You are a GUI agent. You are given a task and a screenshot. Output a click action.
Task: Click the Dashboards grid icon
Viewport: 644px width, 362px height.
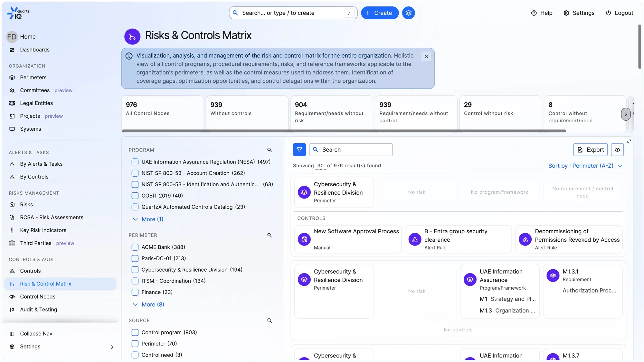point(12,50)
